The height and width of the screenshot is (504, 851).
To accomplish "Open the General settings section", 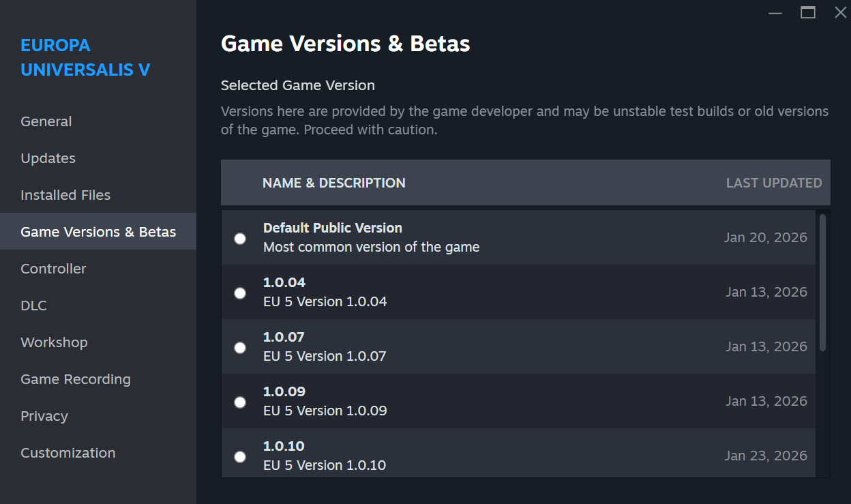I will (98, 121).
